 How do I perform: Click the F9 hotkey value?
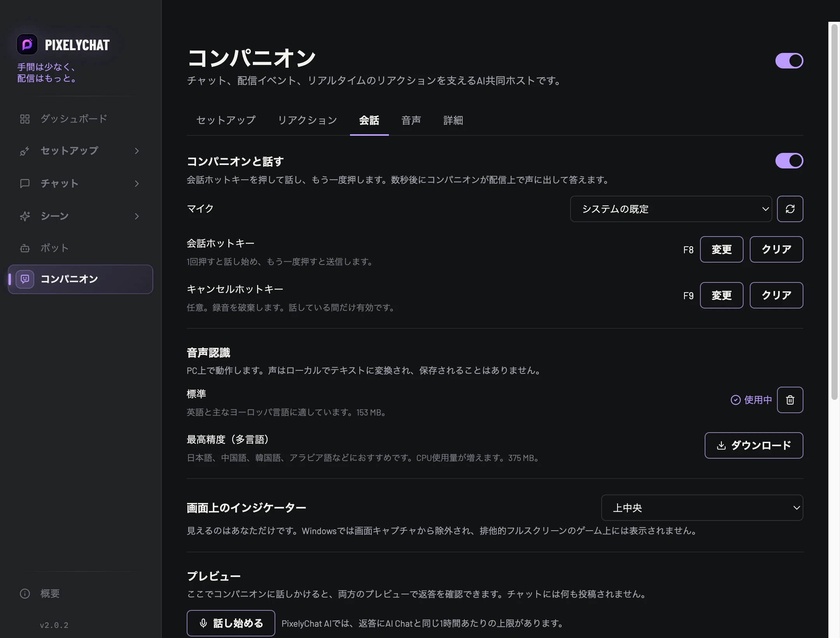pos(688,296)
